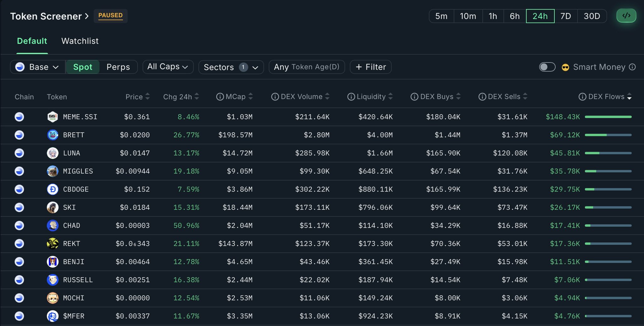Click the embed code icon button

626,16
